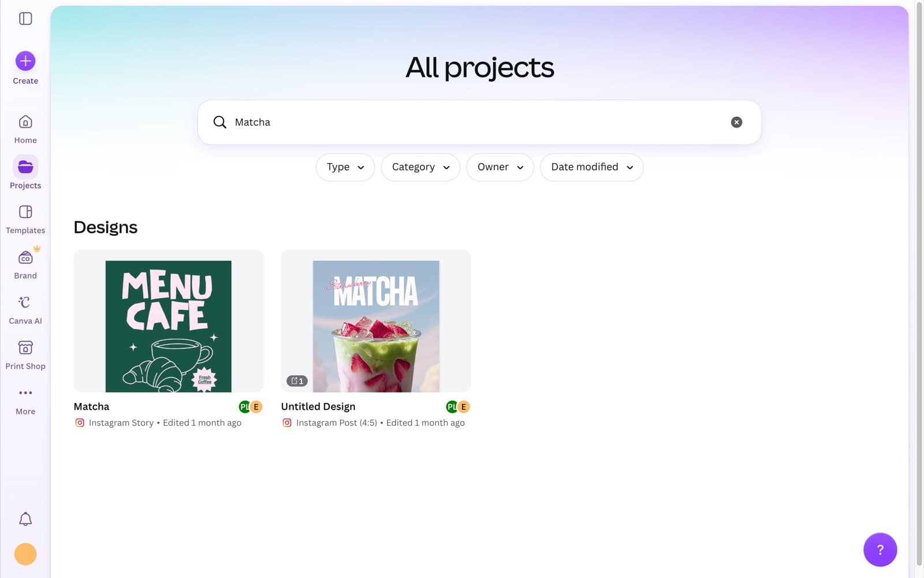Click page count badge on Untitled Design
Image resolution: width=924 pixels, height=578 pixels.
point(297,381)
